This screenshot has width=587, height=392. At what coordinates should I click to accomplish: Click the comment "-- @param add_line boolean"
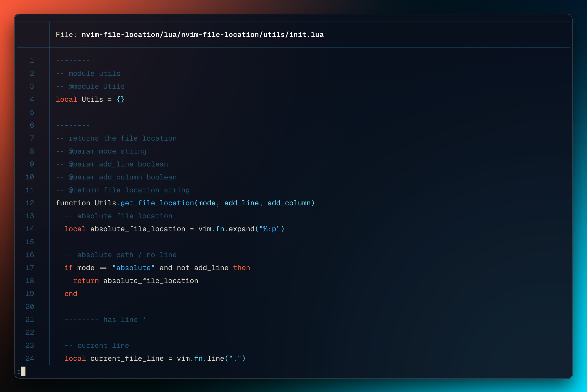click(112, 164)
